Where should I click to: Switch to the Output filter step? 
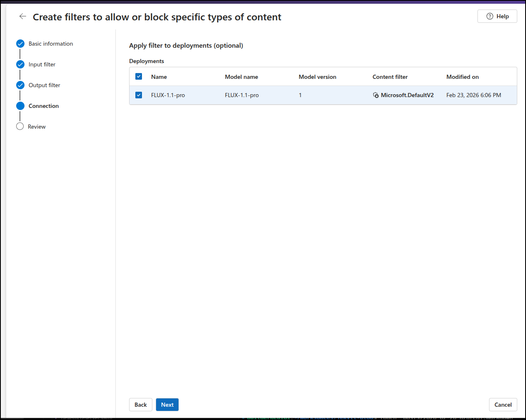pos(44,85)
